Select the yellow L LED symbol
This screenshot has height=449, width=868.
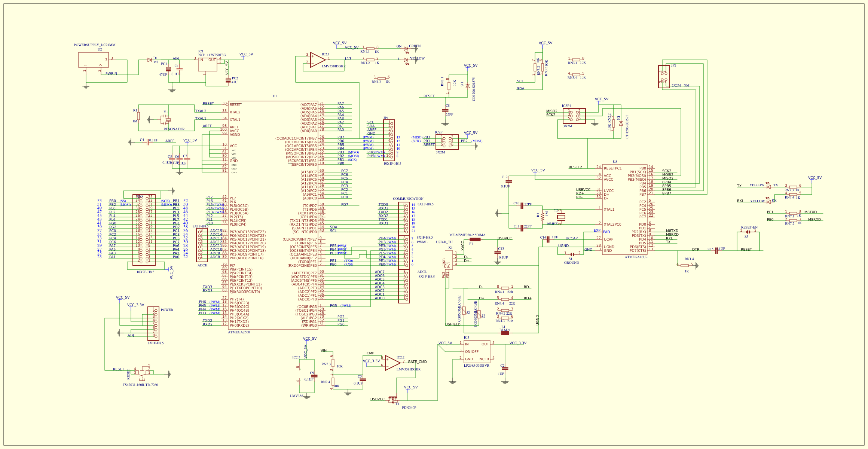point(406,60)
